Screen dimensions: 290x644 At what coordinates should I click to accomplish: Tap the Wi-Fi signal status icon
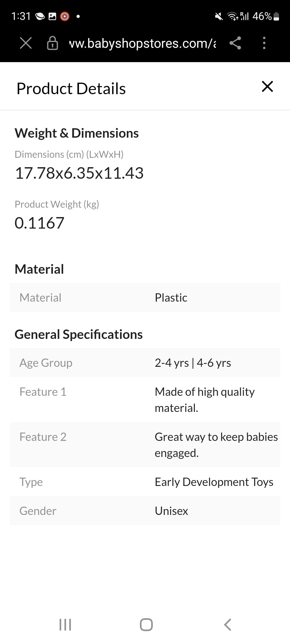pyautogui.click(x=232, y=17)
